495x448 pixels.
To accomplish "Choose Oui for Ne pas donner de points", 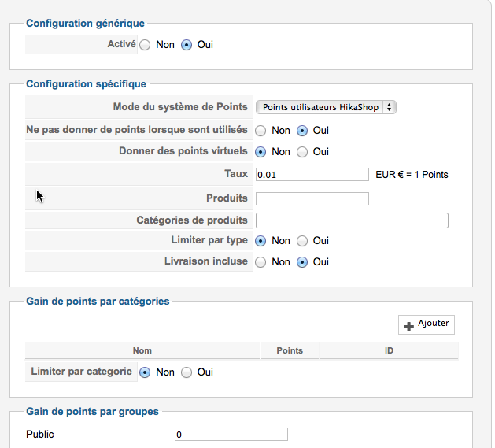I will (x=301, y=131).
